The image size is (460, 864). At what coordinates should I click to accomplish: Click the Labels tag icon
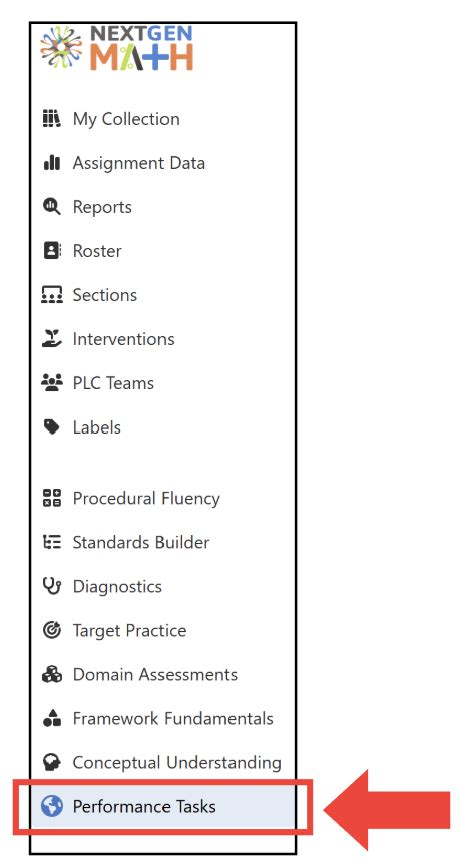(x=52, y=427)
